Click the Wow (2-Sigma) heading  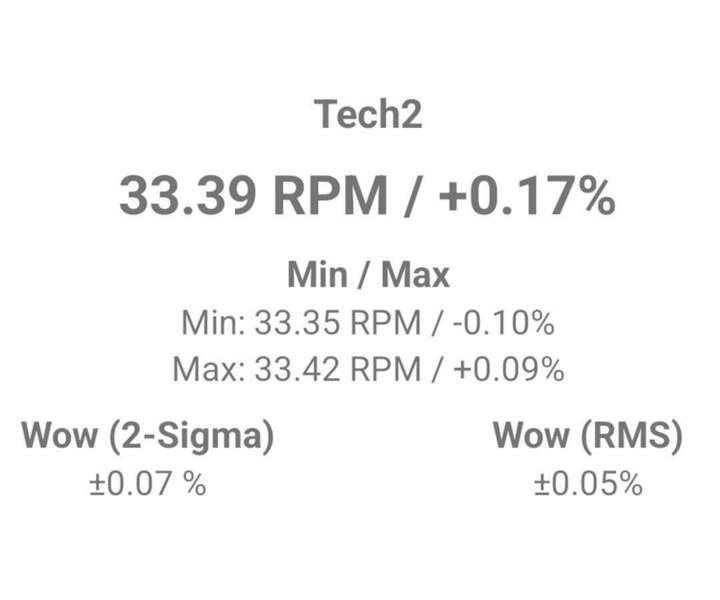point(147,437)
